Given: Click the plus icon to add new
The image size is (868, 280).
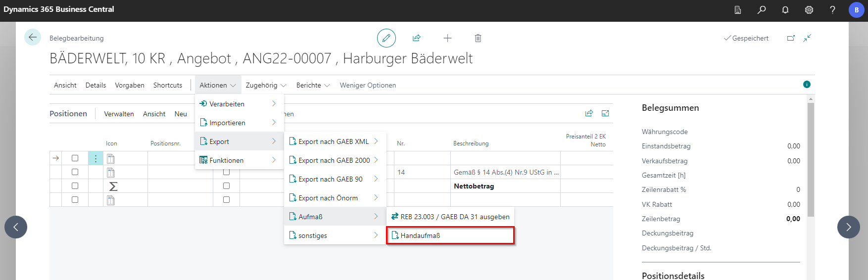Looking at the screenshot, I should pos(447,38).
